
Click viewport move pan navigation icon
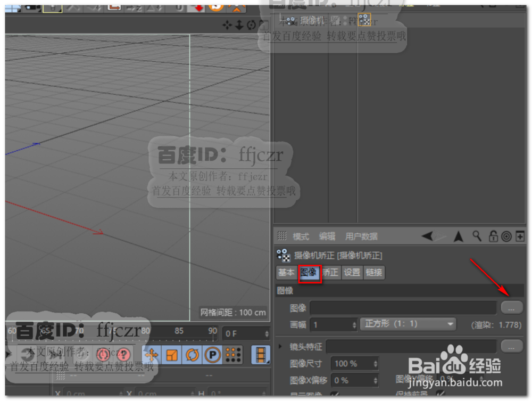(227, 25)
